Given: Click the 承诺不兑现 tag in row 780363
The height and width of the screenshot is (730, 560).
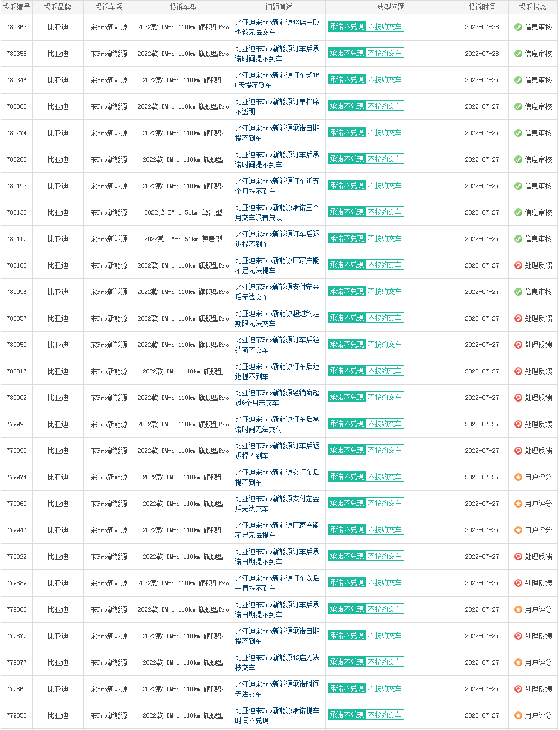Looking at the screenshot, I should (x=347, y=27).
